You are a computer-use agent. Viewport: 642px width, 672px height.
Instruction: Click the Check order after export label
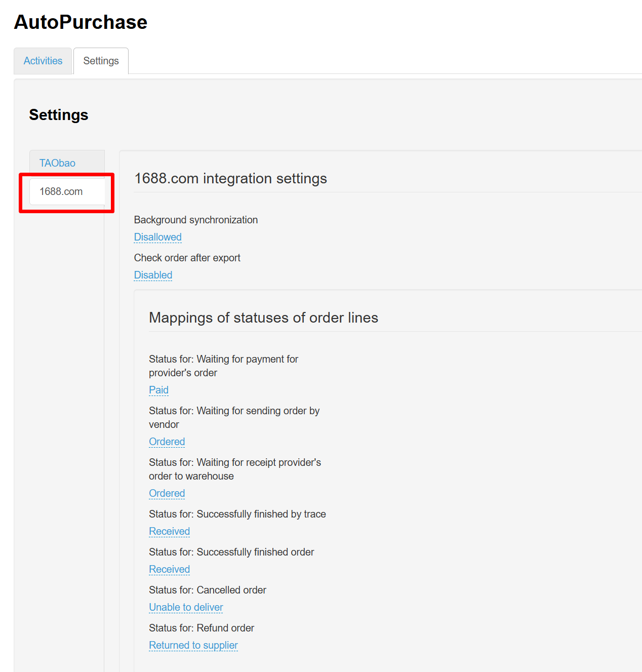(x=187, y=258)
